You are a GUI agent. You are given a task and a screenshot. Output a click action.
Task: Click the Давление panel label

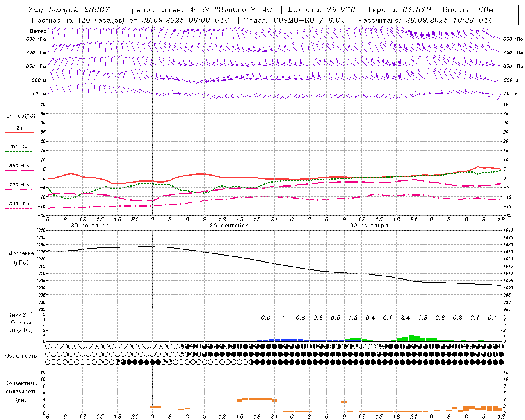tap(21, 253)
